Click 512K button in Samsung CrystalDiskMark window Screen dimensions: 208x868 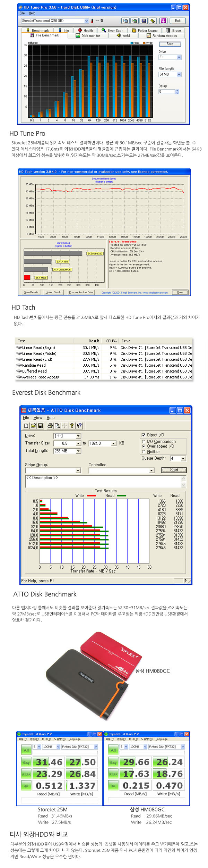click(x=113, y=774)
